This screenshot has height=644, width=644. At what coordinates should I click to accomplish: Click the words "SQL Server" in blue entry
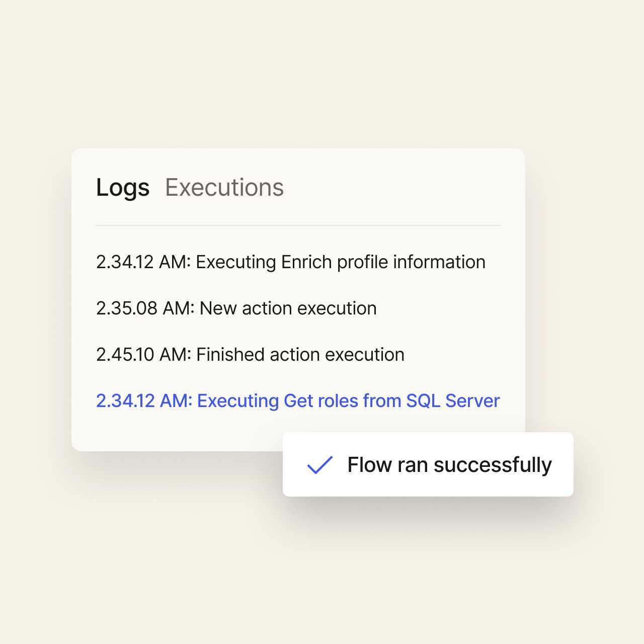[x=453, y=401]
